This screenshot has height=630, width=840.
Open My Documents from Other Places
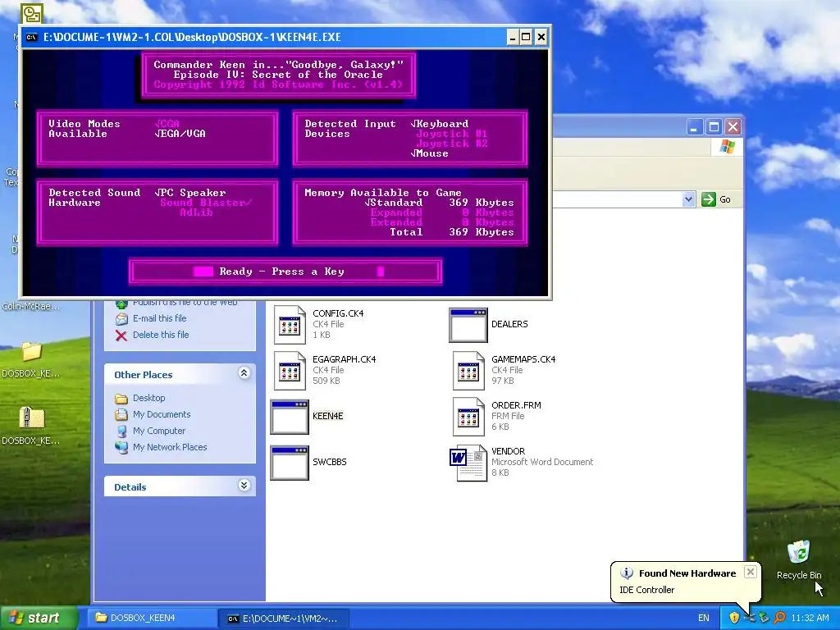pyautogui.click(x=162, y=414)
